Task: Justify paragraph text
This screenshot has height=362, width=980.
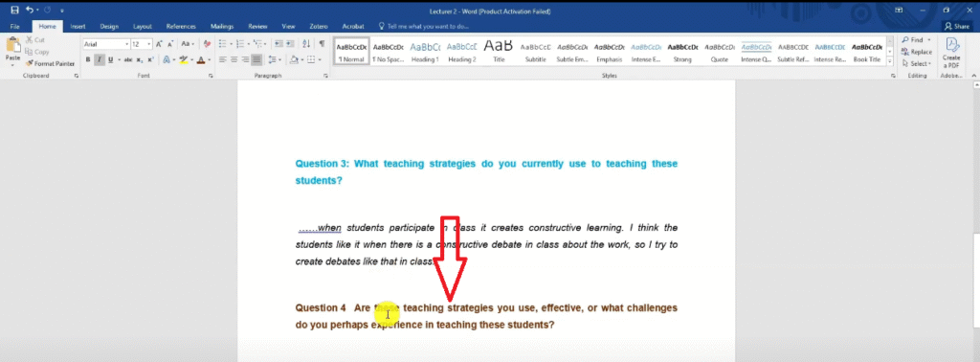Action: click(256, 60)
